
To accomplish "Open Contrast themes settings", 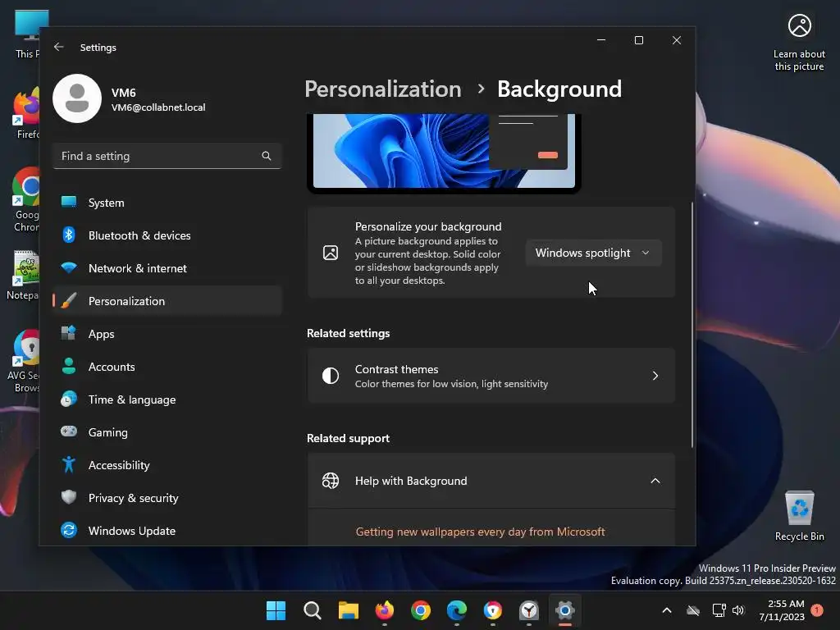I will pyautogui.click(x=491, y=376).
